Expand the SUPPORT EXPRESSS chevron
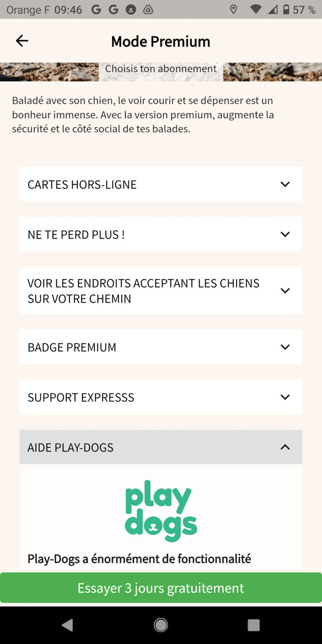The image size is (322, 644). (285, 397)
